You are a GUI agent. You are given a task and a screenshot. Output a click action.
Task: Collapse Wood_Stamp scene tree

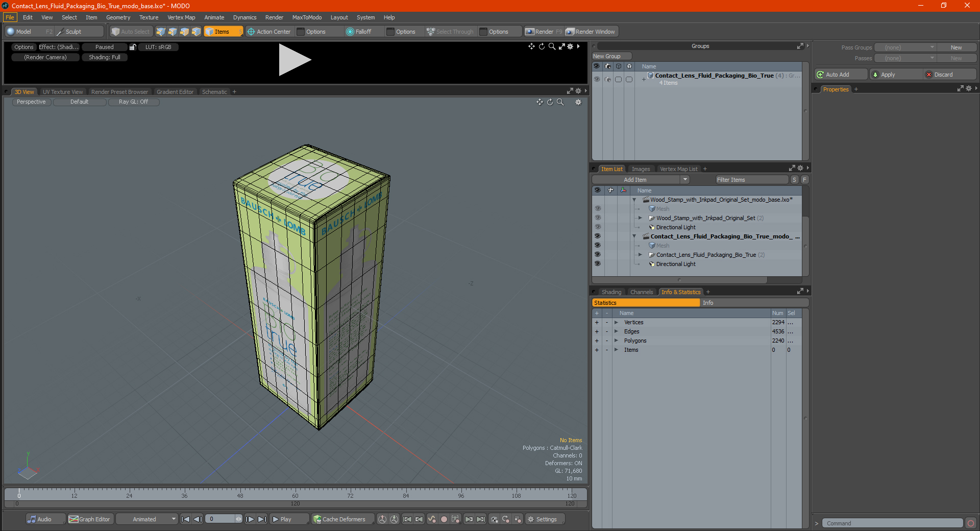point(634,200)
